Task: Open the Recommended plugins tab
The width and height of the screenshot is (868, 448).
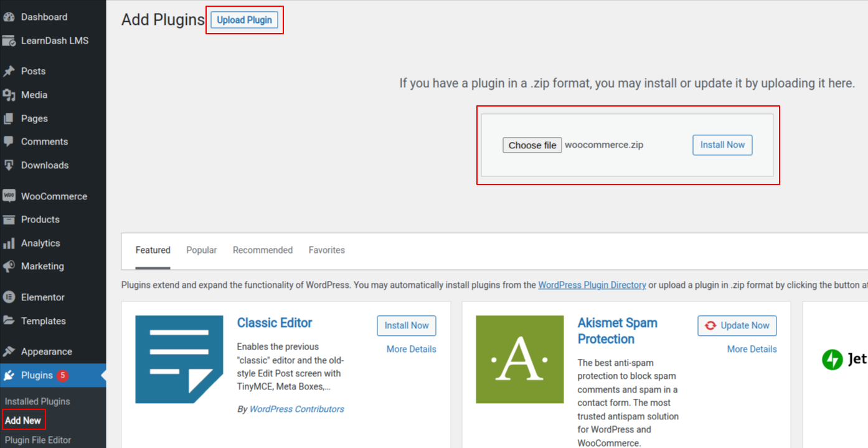Action: (x=262, y=250)
